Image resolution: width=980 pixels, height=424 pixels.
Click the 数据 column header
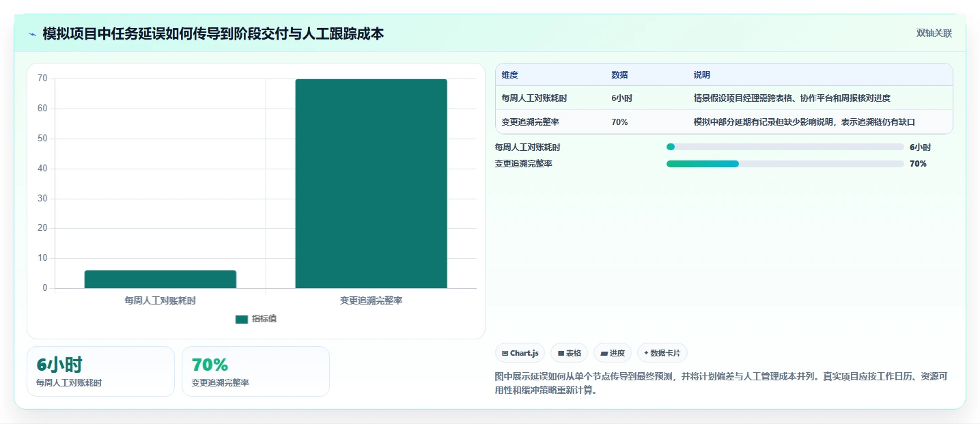point(619,75)
